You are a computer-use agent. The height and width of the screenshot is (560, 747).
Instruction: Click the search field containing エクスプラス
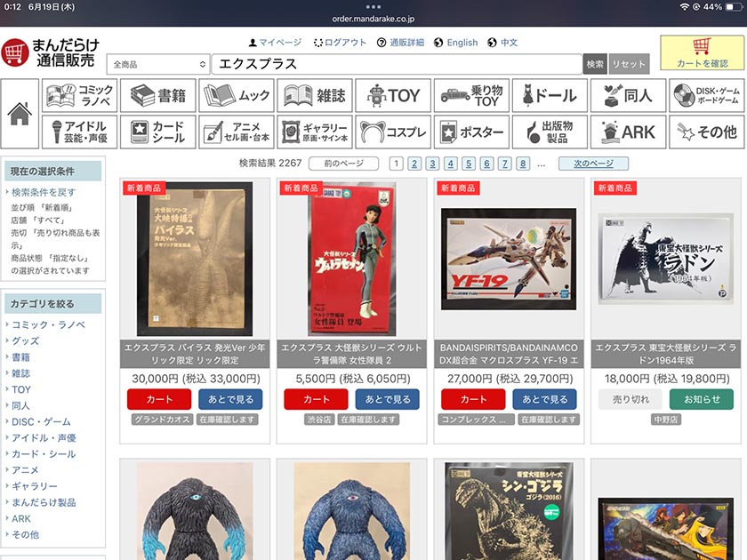coord(397,64)
